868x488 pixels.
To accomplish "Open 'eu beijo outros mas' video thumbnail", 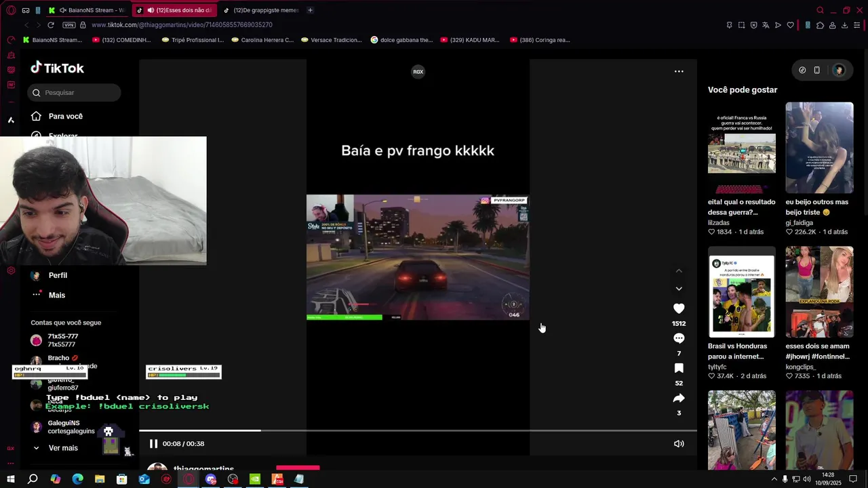I will tap(819, 148).
